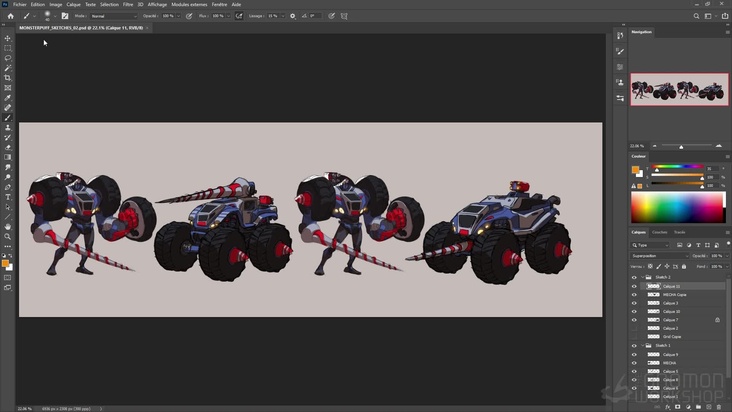Select the Eyedropper tool
This screenshot has height=412, width=732.
(7, 98)
